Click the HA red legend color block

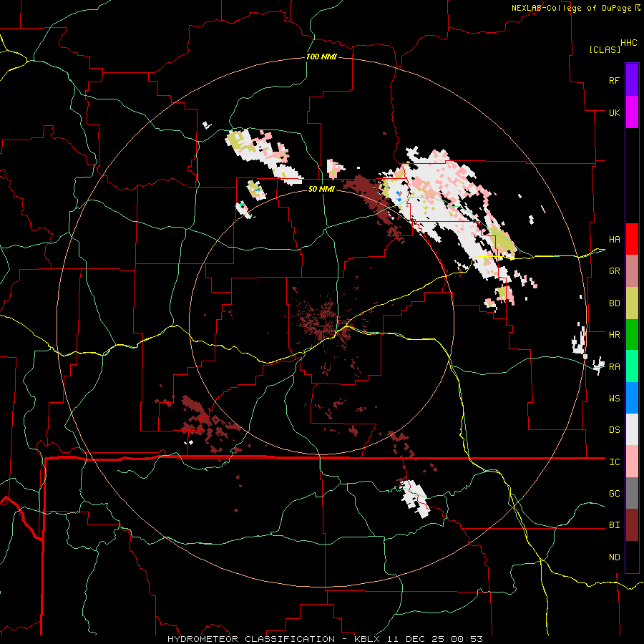click(632, 239)
